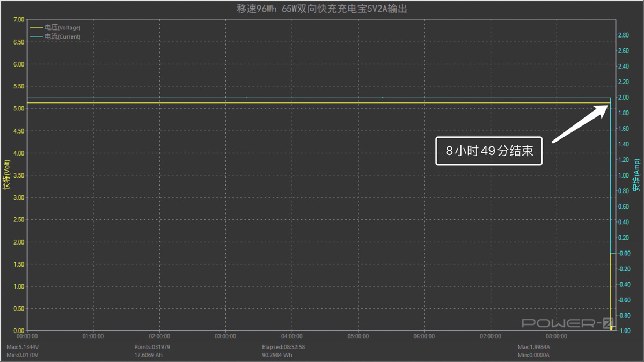Toggle the 电压(Voltage) legend entry
The width and height of the screenshot is (644, 362).
[62, 27]
